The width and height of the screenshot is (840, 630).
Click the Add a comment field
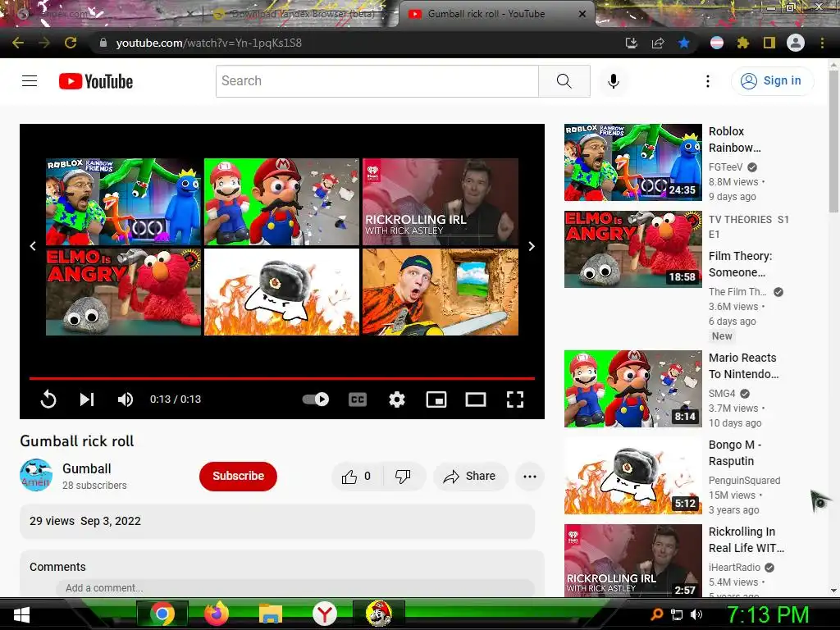(294, 587)
